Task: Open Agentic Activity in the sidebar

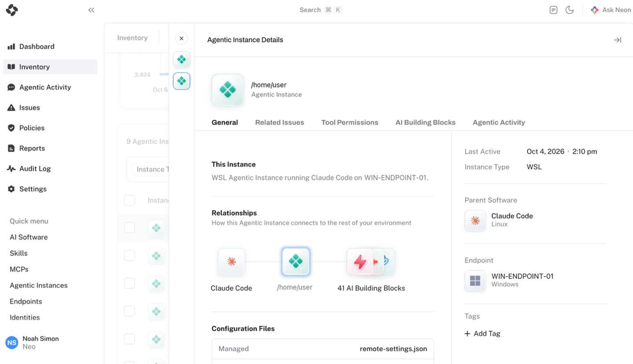Action: pyautogui.click(x=51, y=87)
